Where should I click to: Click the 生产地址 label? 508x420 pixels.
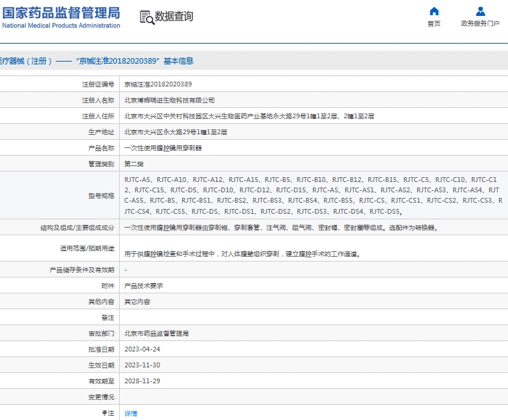click(102, 132)
